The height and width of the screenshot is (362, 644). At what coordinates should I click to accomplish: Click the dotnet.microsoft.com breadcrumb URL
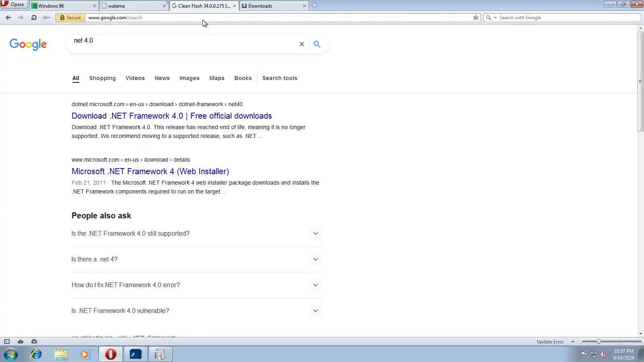point(157,104)
